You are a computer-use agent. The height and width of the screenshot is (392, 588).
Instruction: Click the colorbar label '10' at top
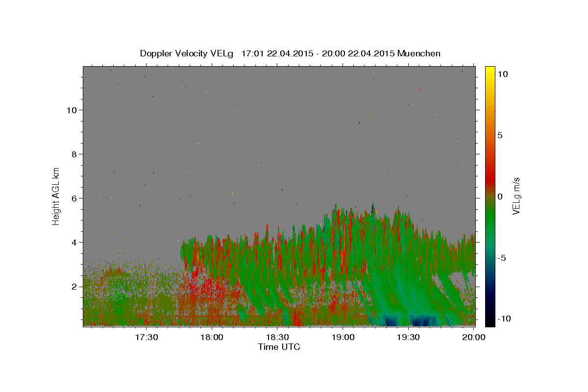coord(502,74)
